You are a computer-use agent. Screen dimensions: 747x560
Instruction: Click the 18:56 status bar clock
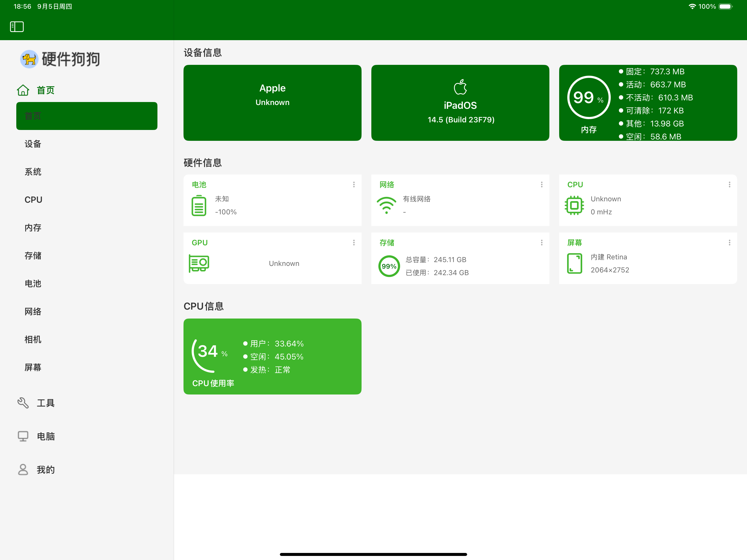[x=22, y=7]
